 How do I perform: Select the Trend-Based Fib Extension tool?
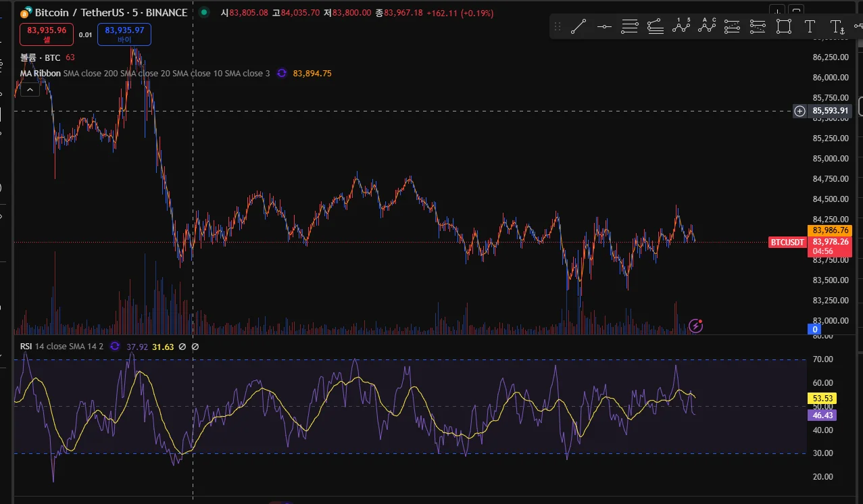click(x=656, y=27)
